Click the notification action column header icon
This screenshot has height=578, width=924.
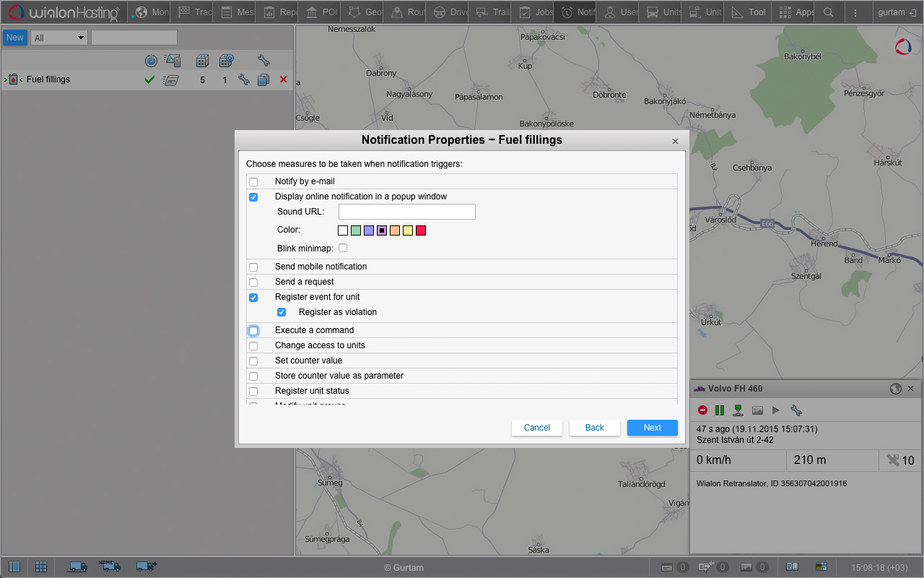172,61
